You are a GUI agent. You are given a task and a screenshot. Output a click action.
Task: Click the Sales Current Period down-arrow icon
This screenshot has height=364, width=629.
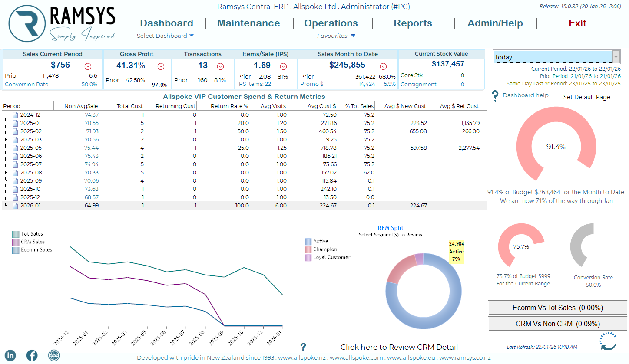tap(88, 66)
